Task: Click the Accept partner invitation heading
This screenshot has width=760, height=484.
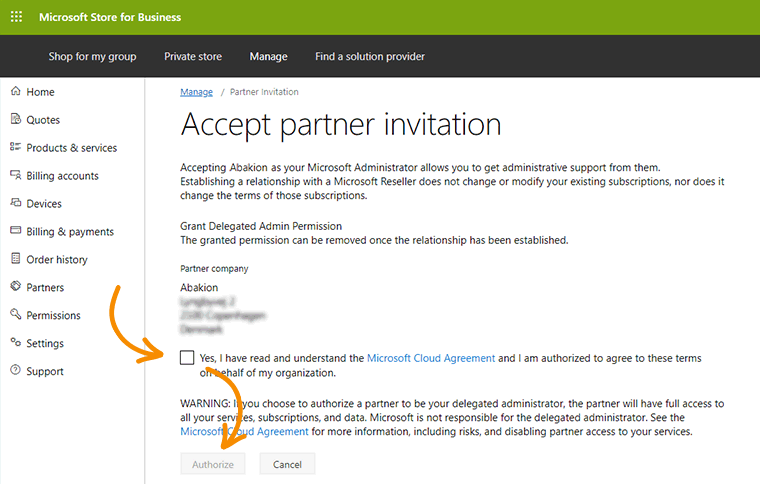Action: (341, 125)
